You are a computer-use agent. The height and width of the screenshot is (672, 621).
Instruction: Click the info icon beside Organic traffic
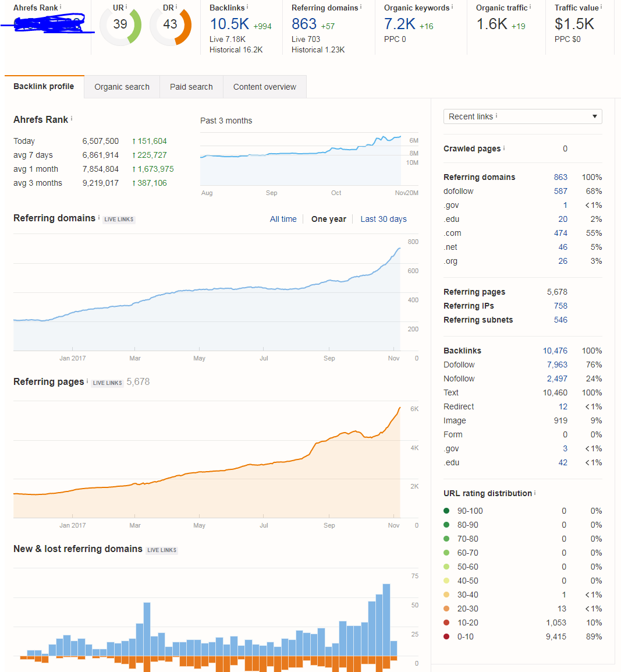(x=530, y=6)
